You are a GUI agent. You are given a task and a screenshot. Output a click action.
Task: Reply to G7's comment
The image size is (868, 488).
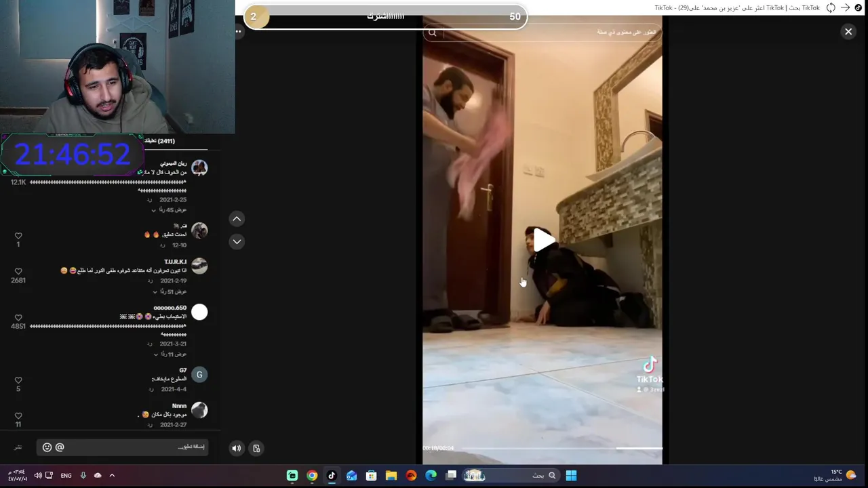pos(150,390)
